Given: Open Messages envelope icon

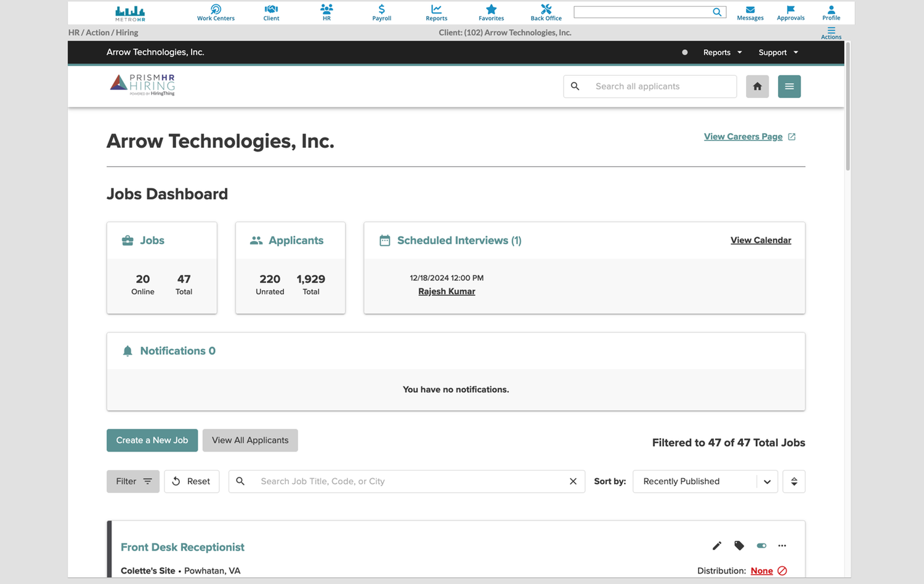Looking at the screenshot, I should (750, 12).
